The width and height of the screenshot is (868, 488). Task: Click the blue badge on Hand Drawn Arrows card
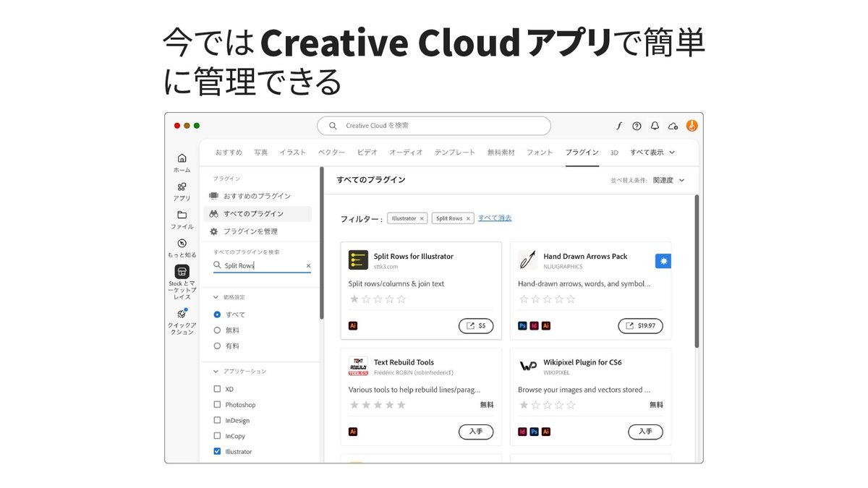click(x=663, y=261)
